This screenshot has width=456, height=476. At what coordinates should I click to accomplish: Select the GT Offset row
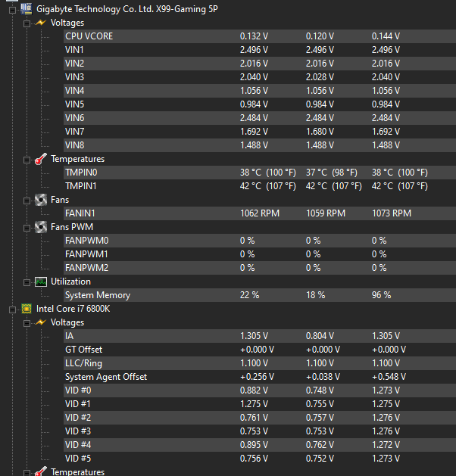(x=260, y=350)
